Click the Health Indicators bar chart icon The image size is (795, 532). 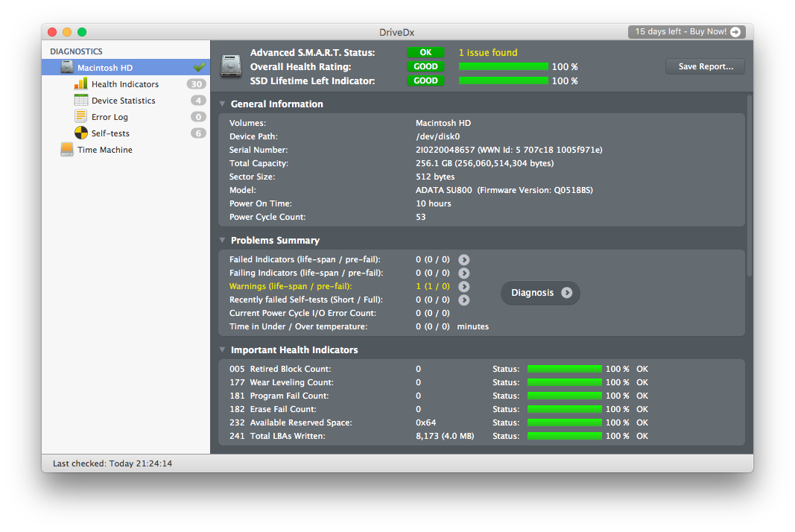80,83
